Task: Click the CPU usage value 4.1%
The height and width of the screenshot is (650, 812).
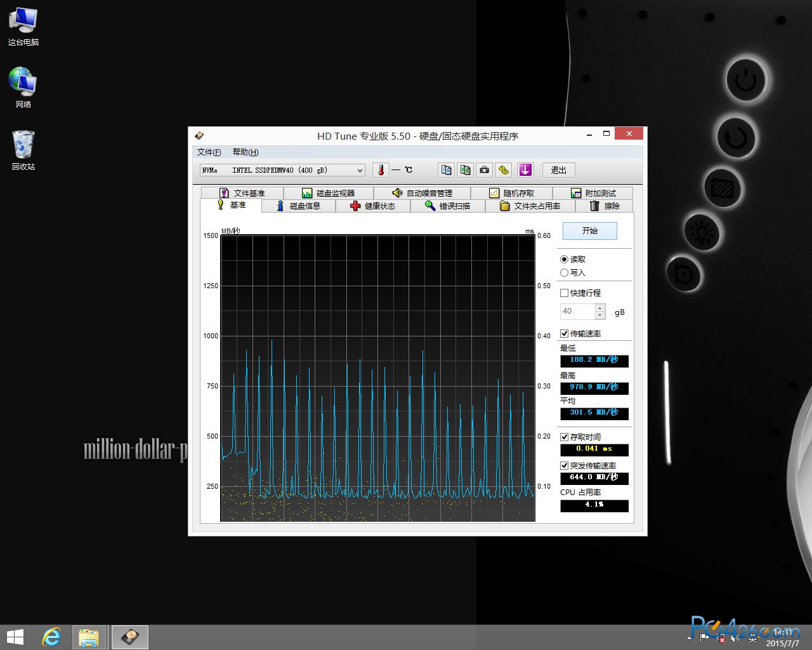Action: (594, 505)
